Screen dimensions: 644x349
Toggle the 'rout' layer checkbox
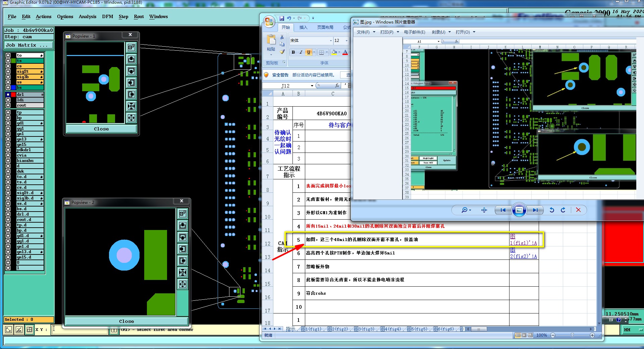coord(8,105)
